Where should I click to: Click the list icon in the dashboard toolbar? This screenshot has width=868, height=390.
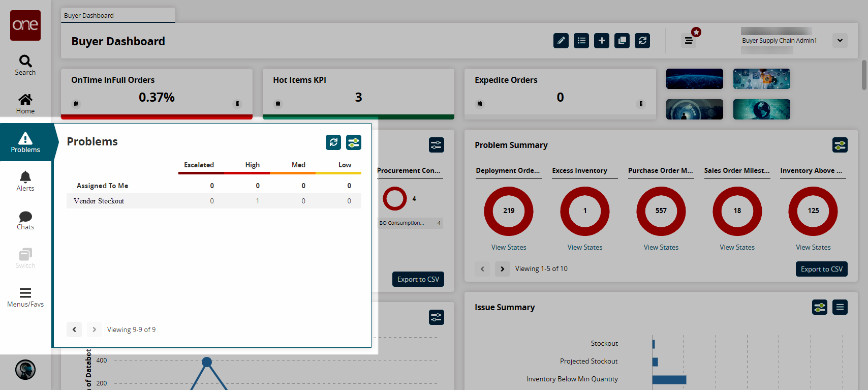click(581, 41)
